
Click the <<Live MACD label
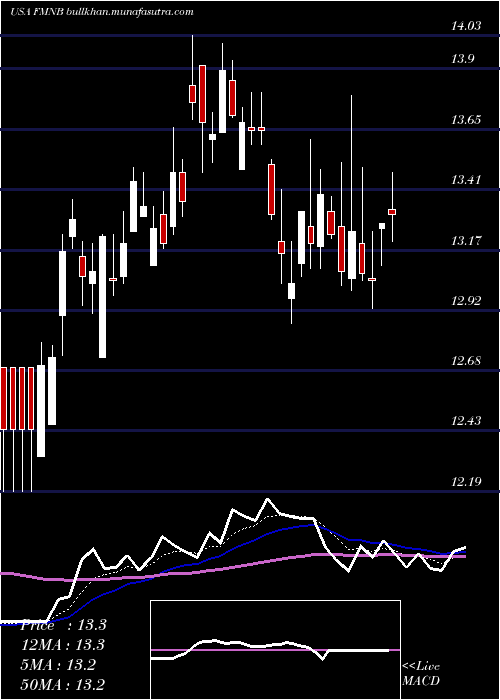pyautogui.click(x=421, y=674)
